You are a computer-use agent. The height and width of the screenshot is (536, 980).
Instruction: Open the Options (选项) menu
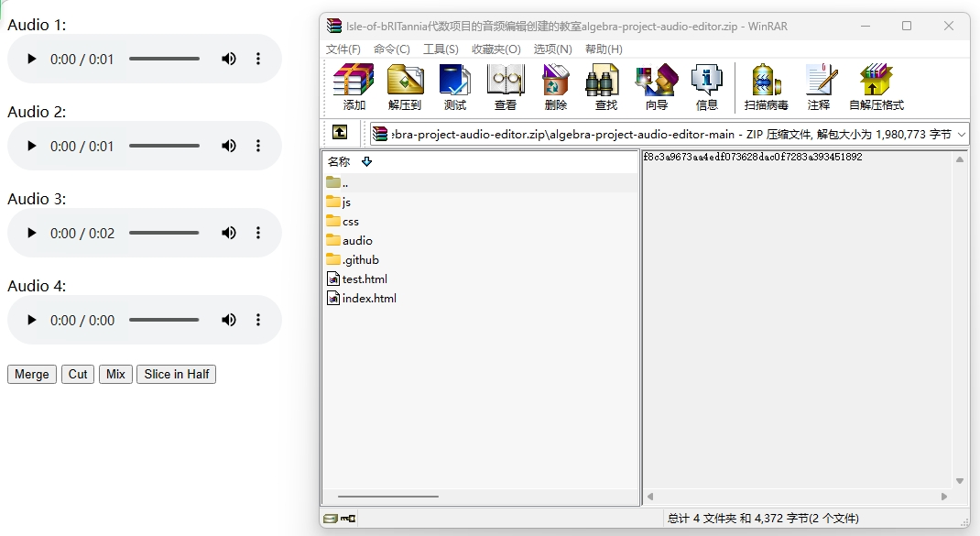pos(552,49)
